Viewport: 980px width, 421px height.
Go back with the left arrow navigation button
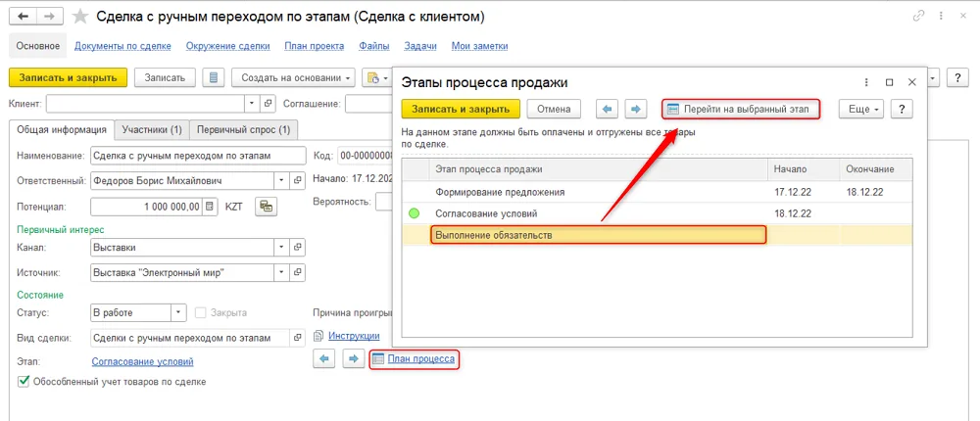pos(23,17)
